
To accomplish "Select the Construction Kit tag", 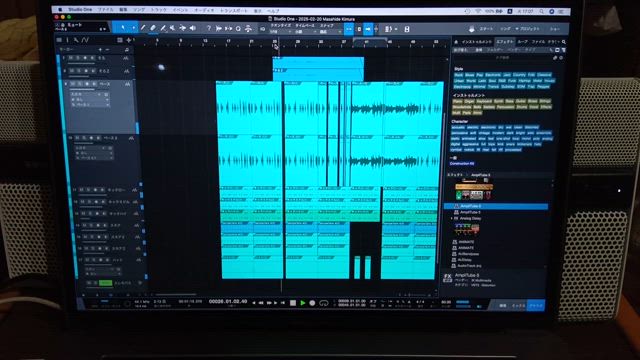I will [462, 164].
